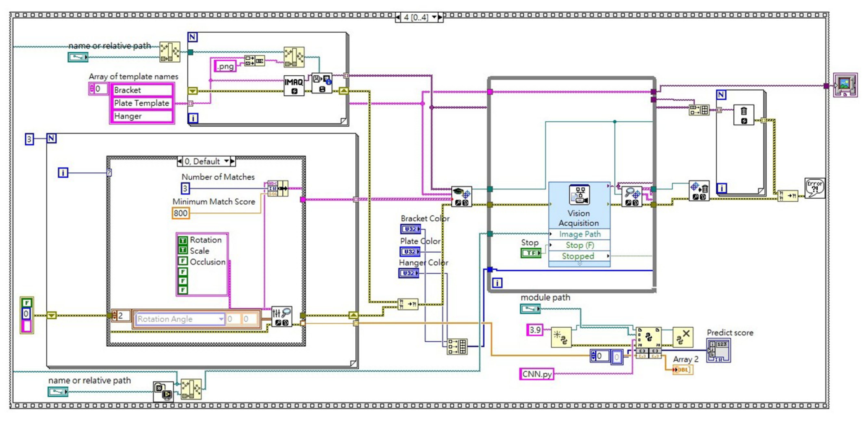The image size is (868, 421).
Task: Click the Minimum Match Score 800 constant
Action: point(181,213)
